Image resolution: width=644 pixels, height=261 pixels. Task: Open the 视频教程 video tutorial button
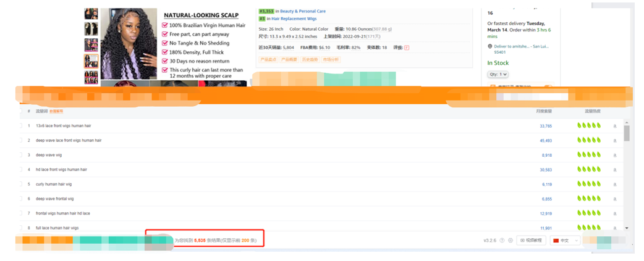[x=532, y=241]
